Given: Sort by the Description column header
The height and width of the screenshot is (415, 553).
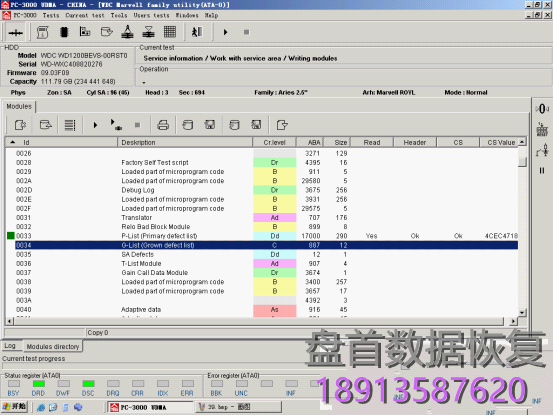Looking at the screenshot, I should click(185, 142).
